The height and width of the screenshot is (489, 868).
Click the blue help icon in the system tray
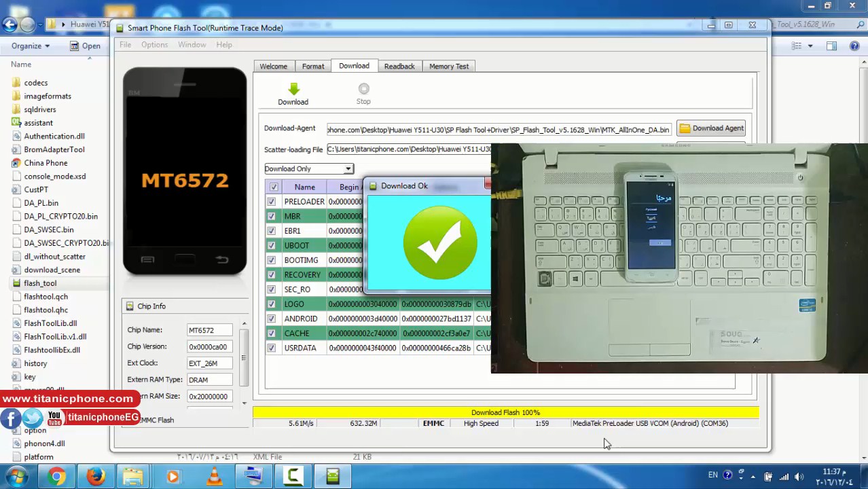click(x=727, y=475)
